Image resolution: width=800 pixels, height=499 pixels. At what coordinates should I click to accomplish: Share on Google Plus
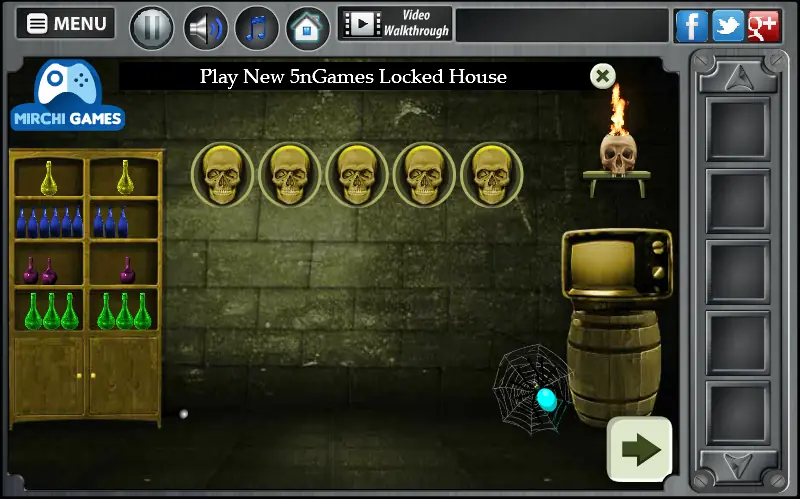pyautogui.click(x=763, y=26)
